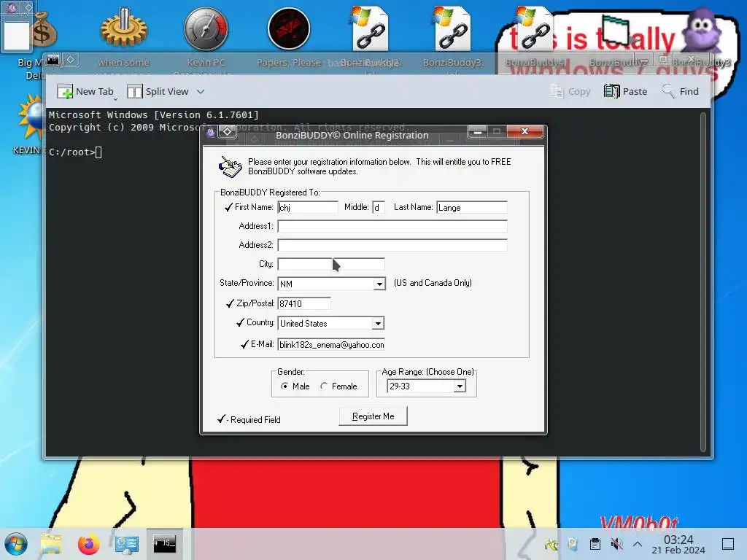Click Paste in terminal toolbar
This screenshot has width=747, height=560.
[625, 91]
